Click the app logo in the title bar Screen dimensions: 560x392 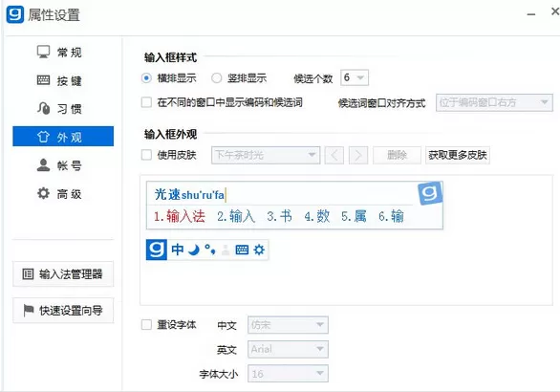pyautogui.click(x=15, y=14)
